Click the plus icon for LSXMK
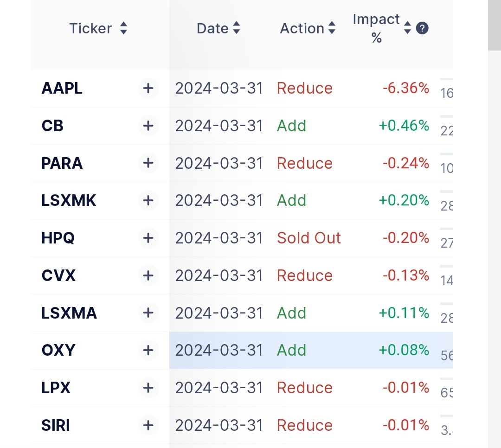The height and width of the screenshot is (448, 501). pyautogui.click(x=148, y=201)
